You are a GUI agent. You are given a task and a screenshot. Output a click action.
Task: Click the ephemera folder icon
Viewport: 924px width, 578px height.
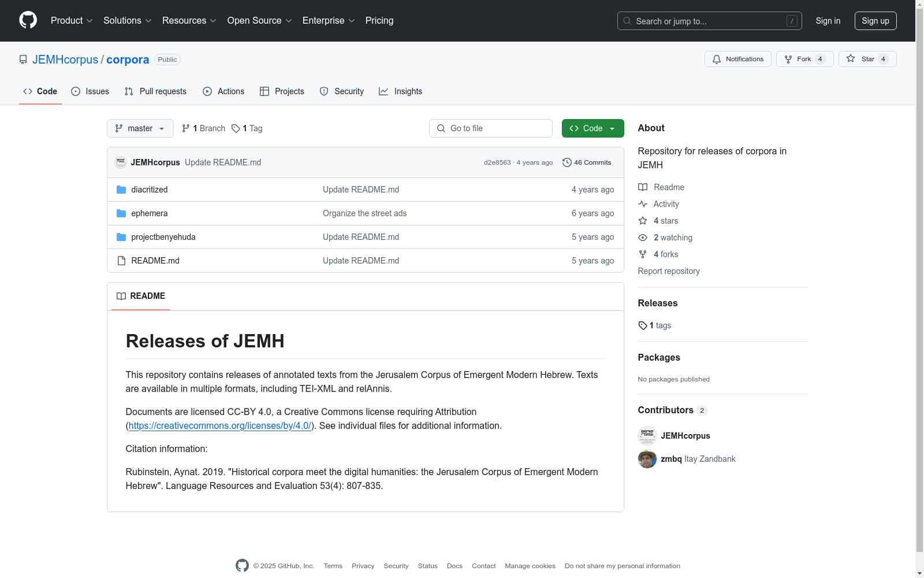point(121,213)
